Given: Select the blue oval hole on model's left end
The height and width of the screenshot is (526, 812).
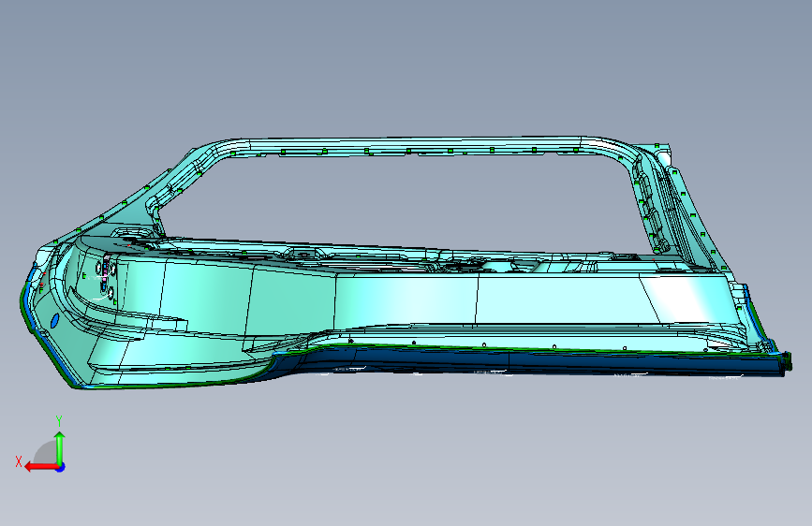Looking at the screenshot, I should (x=54, y=320).
